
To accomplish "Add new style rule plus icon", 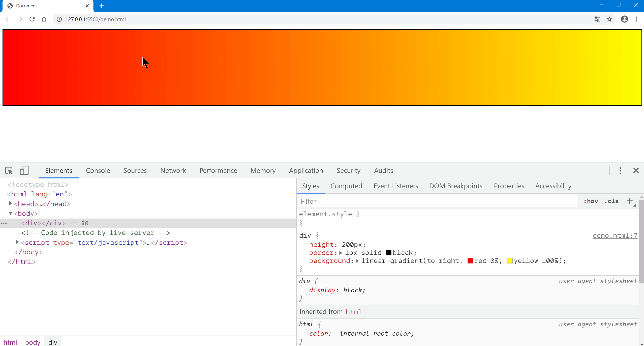I will point(630,201).
